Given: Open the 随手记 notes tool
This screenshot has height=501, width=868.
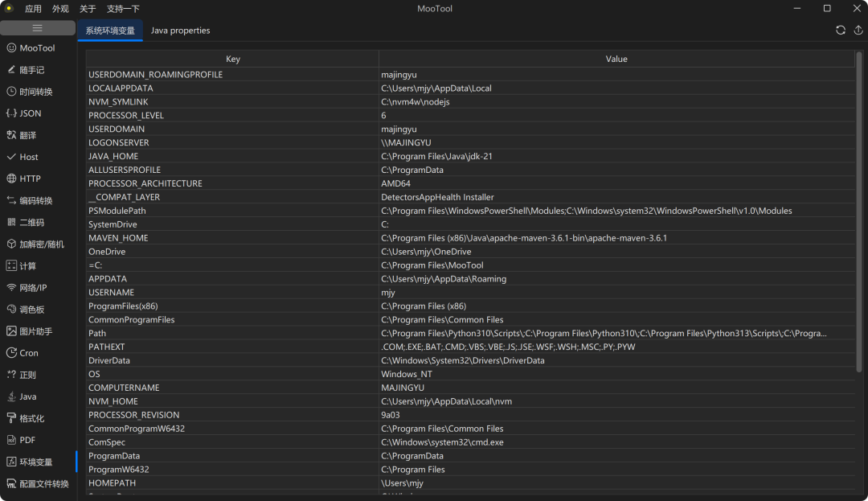Looking at the screenshot, I should (32, 70).
